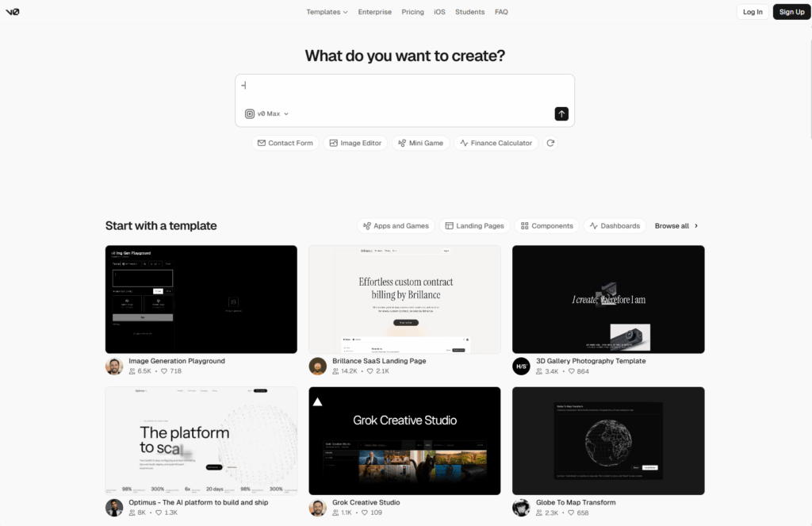812x526 pixels.
Task: Click the v0 logo in the header
Action: (13, 12)
